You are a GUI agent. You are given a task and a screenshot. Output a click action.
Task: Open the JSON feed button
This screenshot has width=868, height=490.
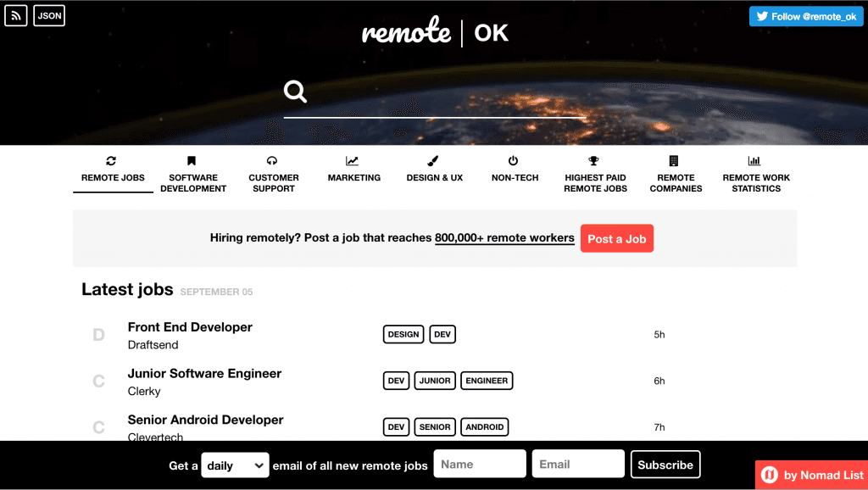click(49, 15)
